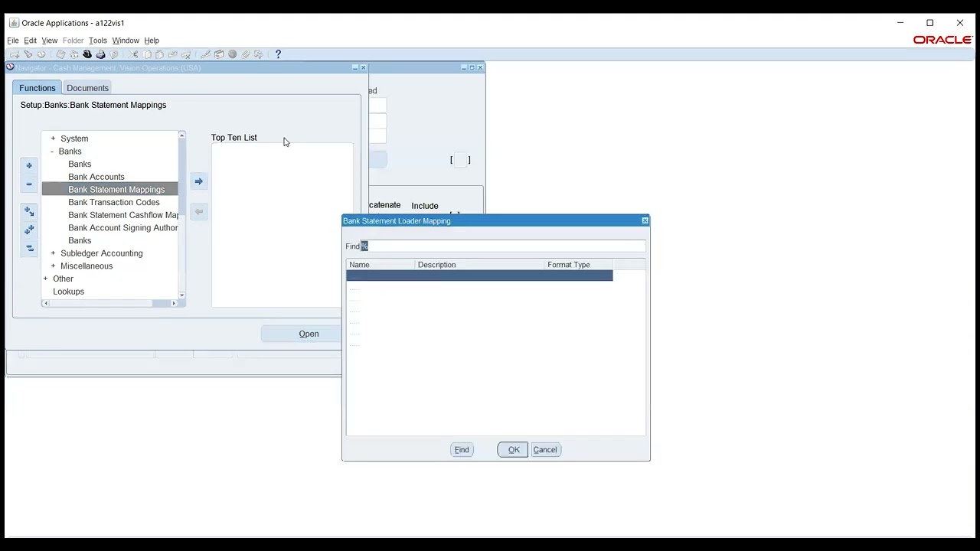Click the Clear Record eraser icon
This screenshot has height=551, width=980.
[x=173, y=54]
